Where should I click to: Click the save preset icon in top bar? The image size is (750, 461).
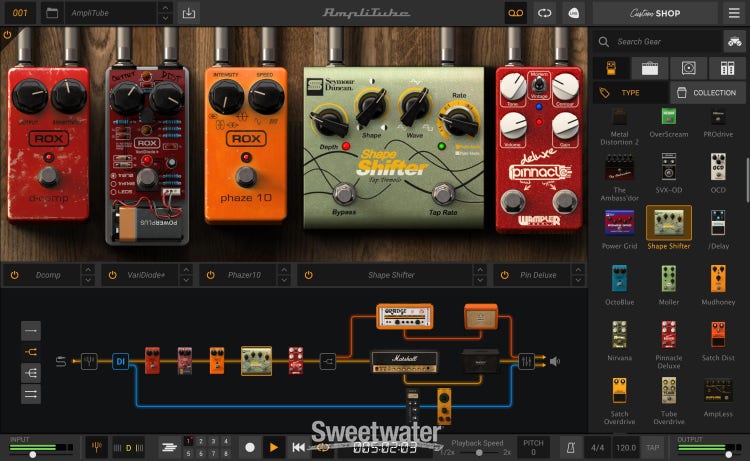pos(189,13)
